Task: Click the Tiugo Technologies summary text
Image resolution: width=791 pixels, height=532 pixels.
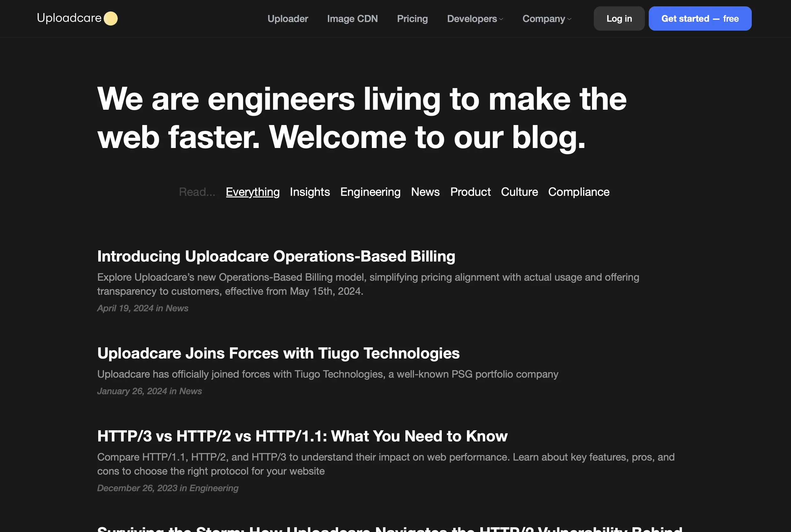Action: [x=328, y=374]
